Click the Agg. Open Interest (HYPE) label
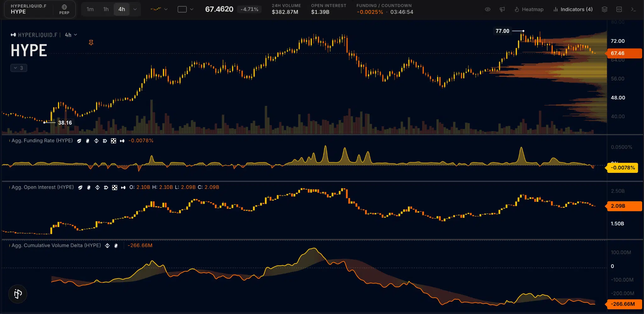 [x=43, y=187]
